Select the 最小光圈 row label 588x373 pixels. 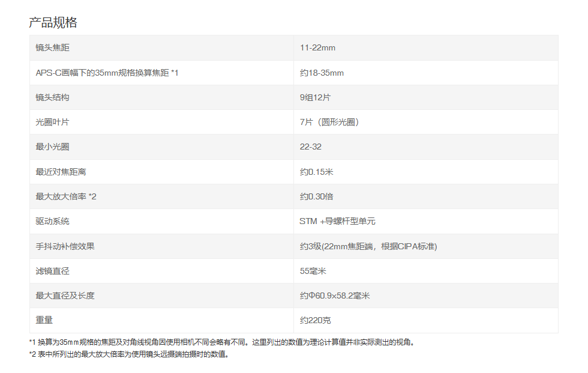pos(53,147)
